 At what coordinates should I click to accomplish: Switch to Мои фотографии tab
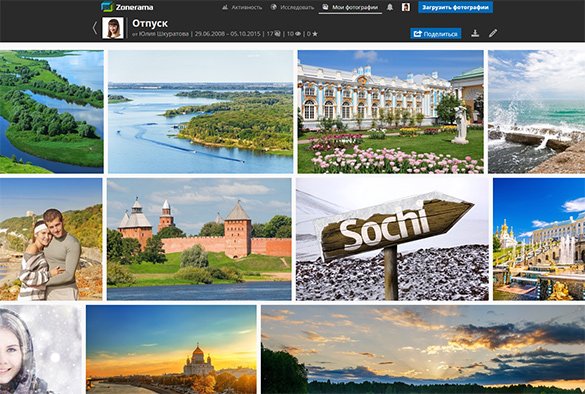point(350,7)
